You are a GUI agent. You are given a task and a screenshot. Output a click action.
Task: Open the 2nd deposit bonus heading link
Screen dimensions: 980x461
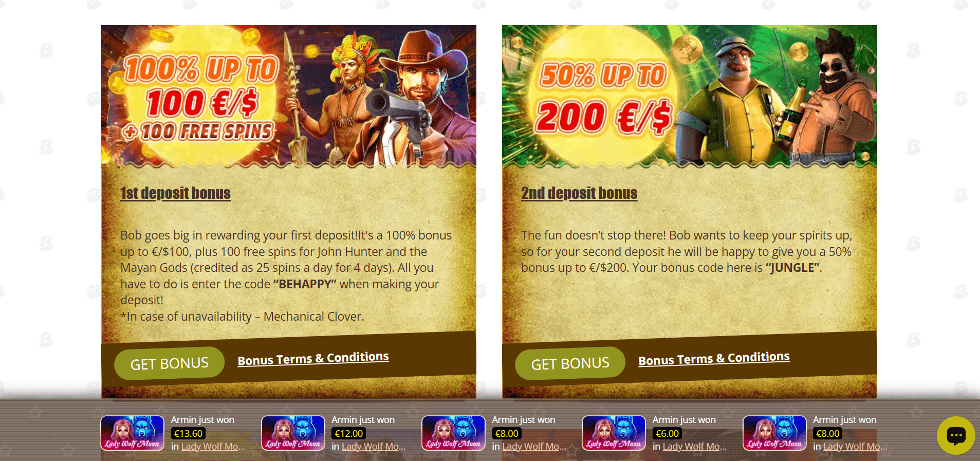(x=579, y=193)
